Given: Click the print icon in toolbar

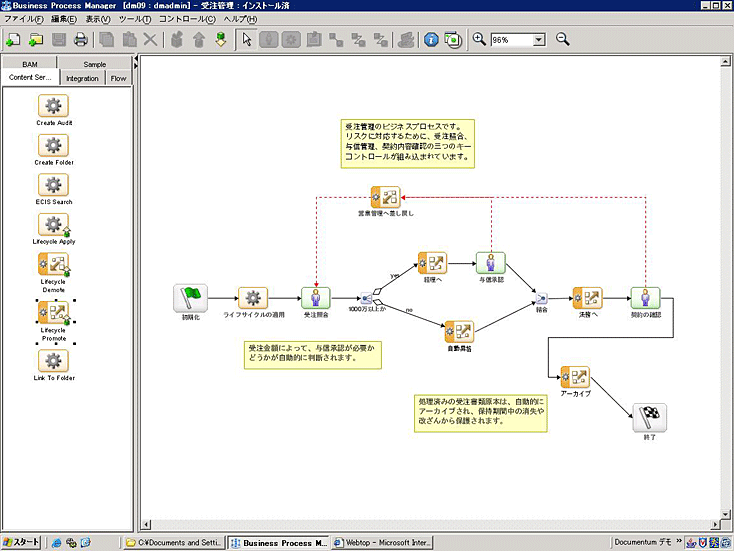Looking at the screenshot, I should click(80, 40).
